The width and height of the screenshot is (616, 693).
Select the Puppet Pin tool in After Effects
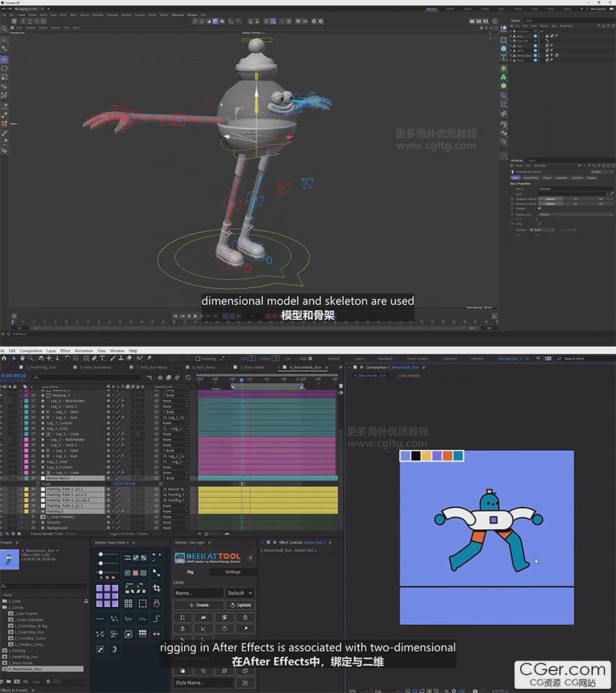coord(149,358)
